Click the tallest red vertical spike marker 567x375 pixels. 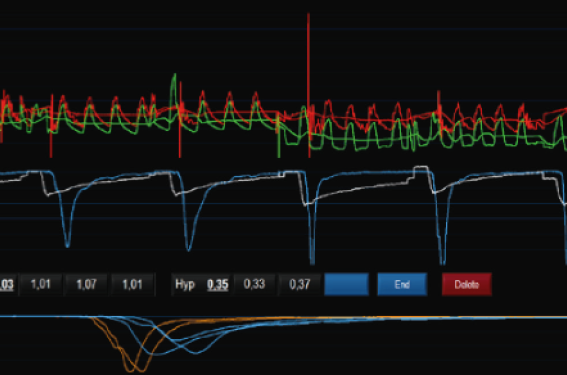pyautogui.click(x=308, y=85)
